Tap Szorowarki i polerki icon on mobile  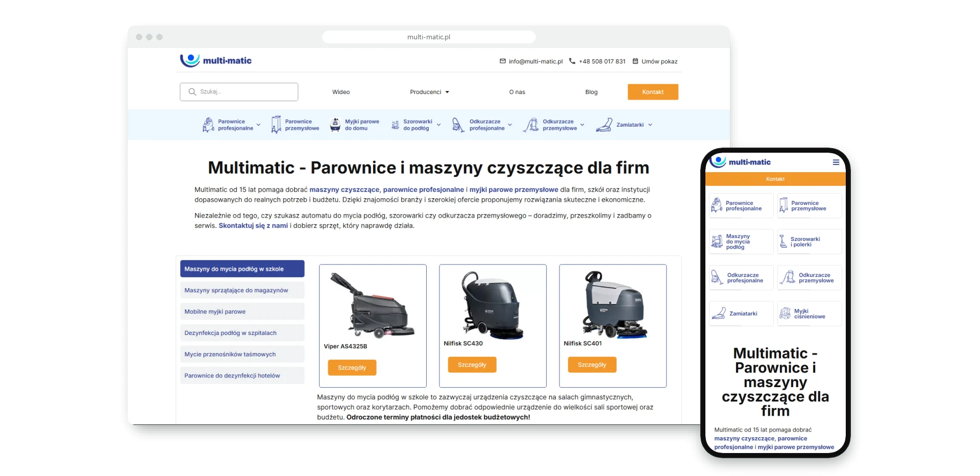tap(783, 242)
